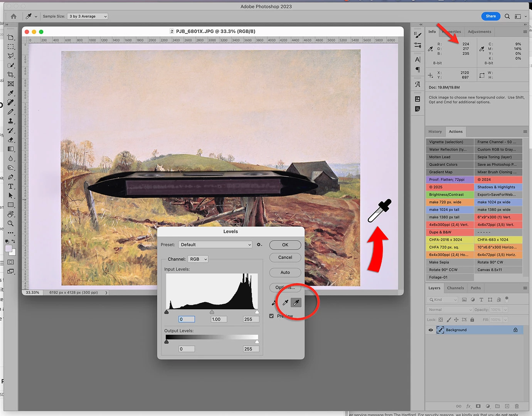Toggle Quick Mask mode

[11, 262]
